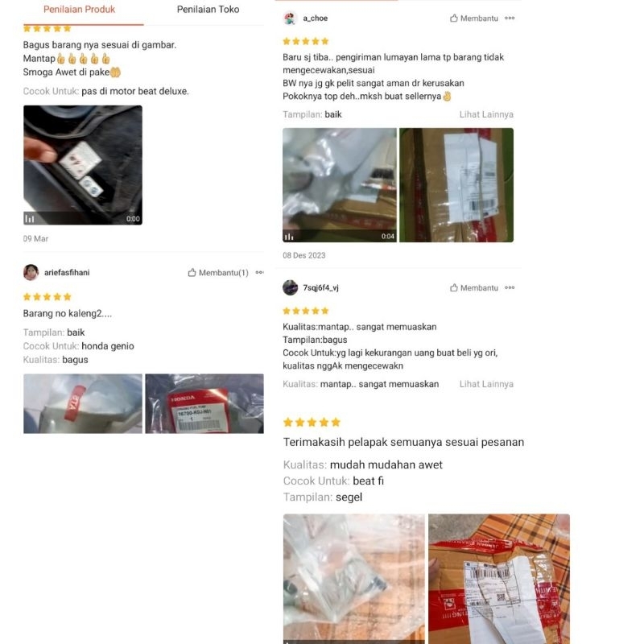
Task: Tap Membantu thumbs-up on 7sqj6f4_vj's review
Action: click(473, 288)
